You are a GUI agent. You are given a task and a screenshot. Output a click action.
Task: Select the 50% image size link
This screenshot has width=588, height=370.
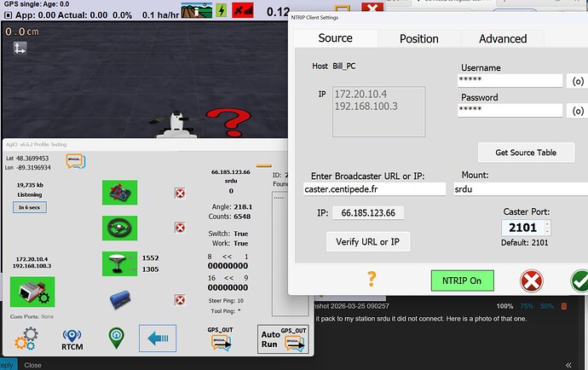pyautogui.click(x=547, y=306)
